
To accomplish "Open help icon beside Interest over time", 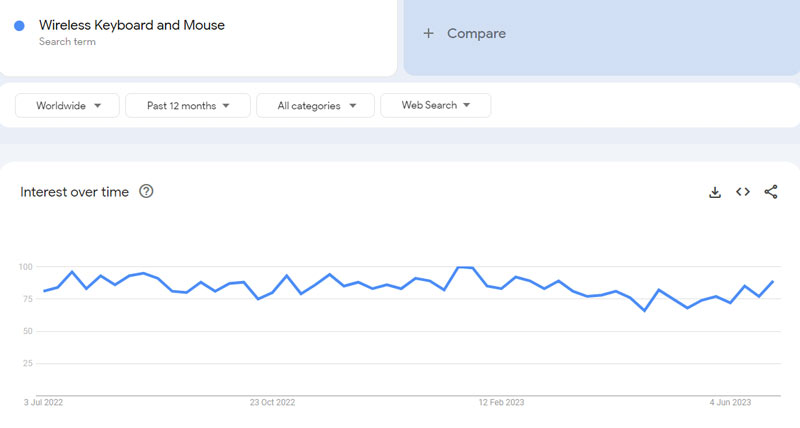I will 146,192.
